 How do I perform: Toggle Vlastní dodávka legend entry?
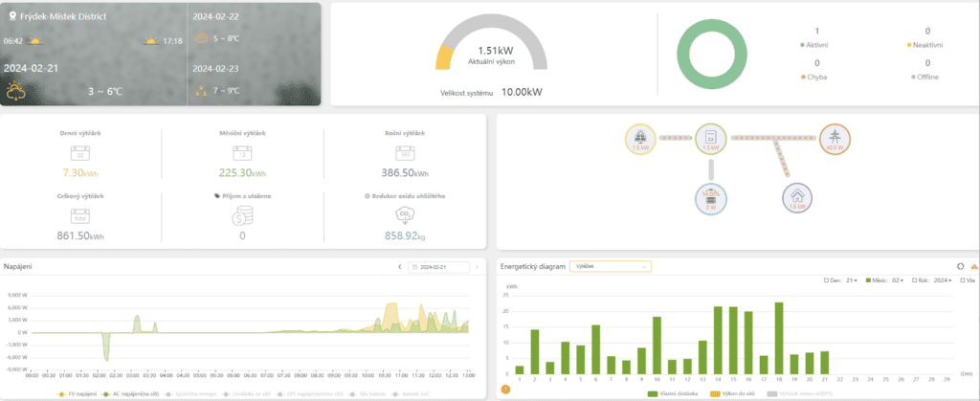673,394
